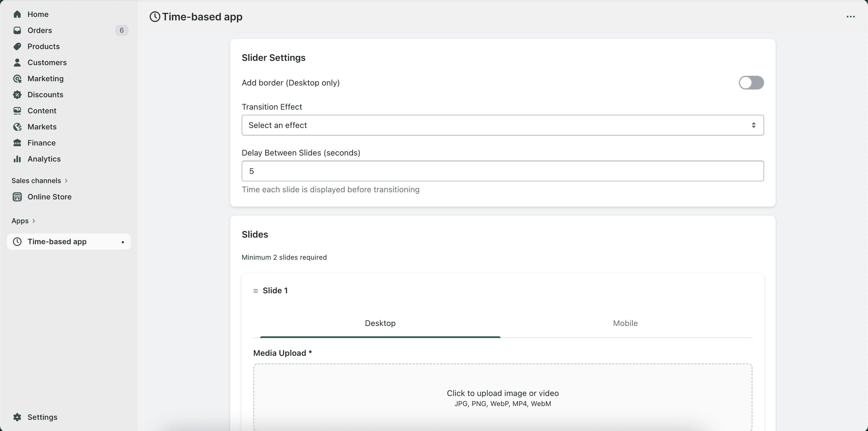Click the Analytics bar chart icon
The height and width of the screenshot is (431, 868).
tap(17, 159)
